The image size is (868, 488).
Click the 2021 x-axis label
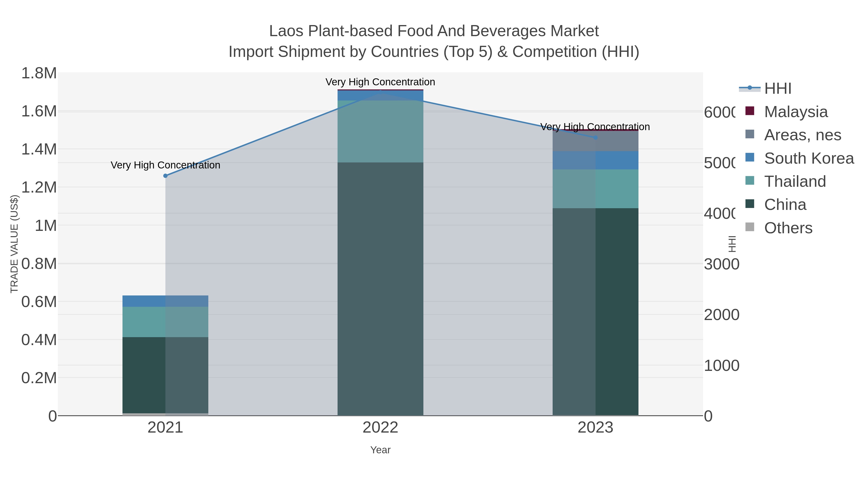point(165,428)
